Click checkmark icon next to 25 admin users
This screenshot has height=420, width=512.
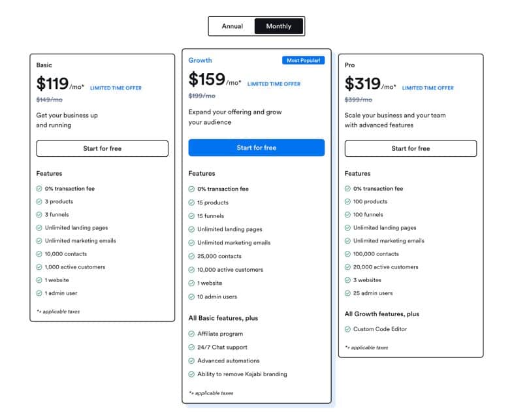tap(347, 293)
